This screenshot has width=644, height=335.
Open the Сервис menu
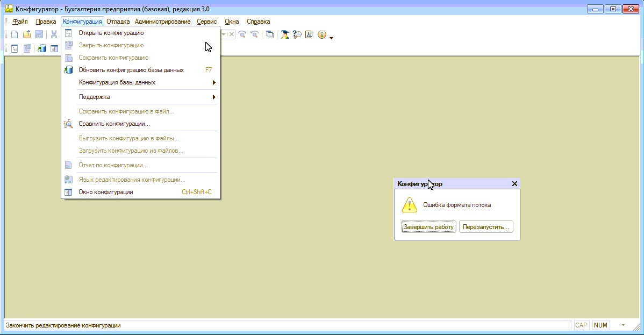(206, 22)
